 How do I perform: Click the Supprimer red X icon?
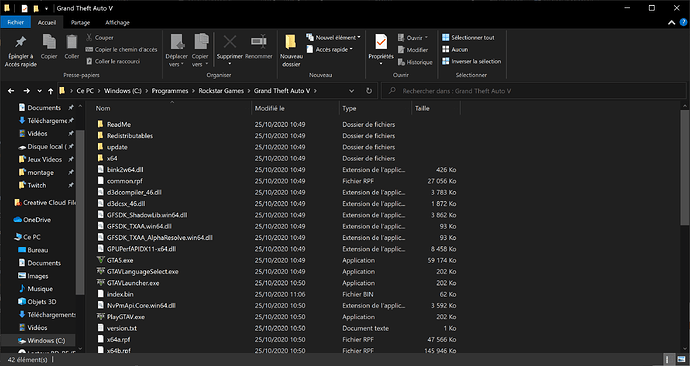click(x=230, y=42)
